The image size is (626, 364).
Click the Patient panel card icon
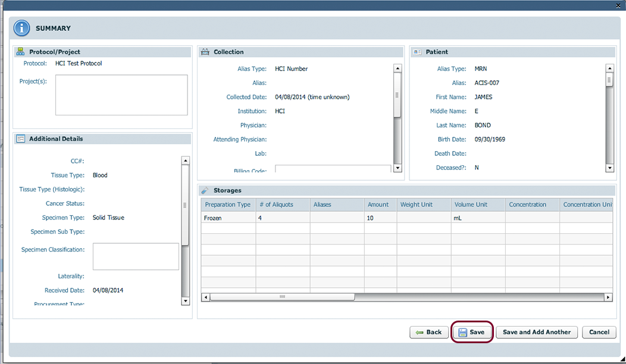[x=417, y=52]
